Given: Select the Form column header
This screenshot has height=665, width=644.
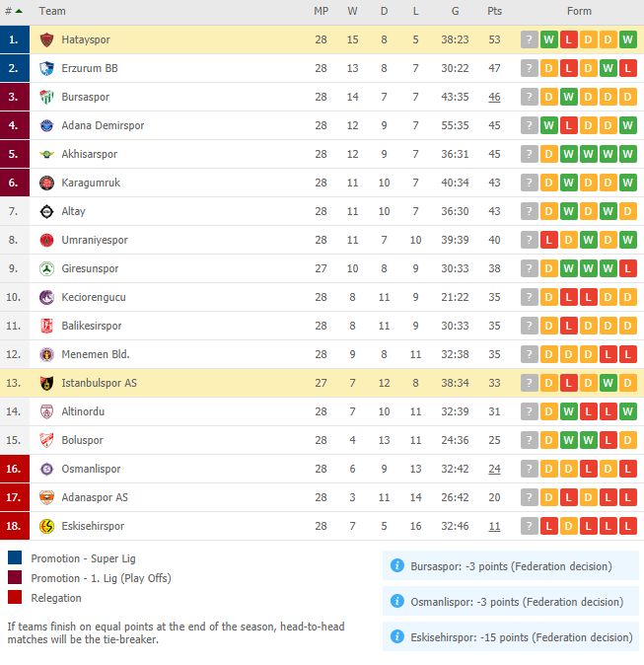Looking at the screenshot, I should pos(579,12).
